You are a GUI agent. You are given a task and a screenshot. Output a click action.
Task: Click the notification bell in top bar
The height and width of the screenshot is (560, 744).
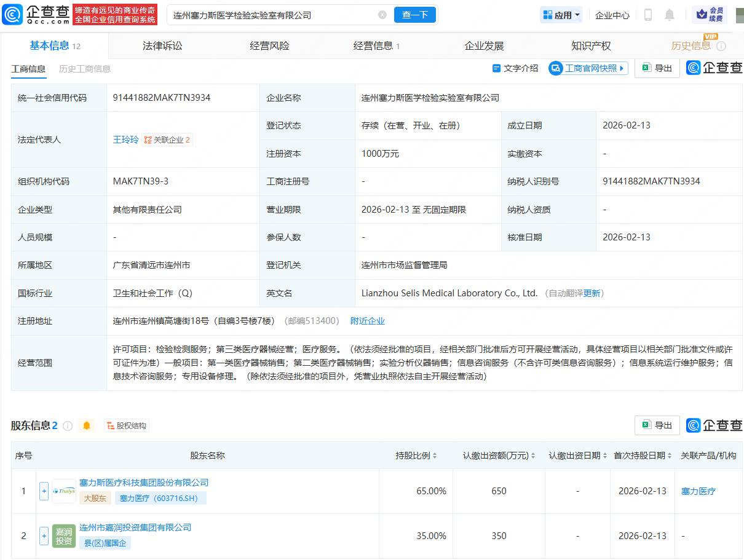tap(670, 15)
